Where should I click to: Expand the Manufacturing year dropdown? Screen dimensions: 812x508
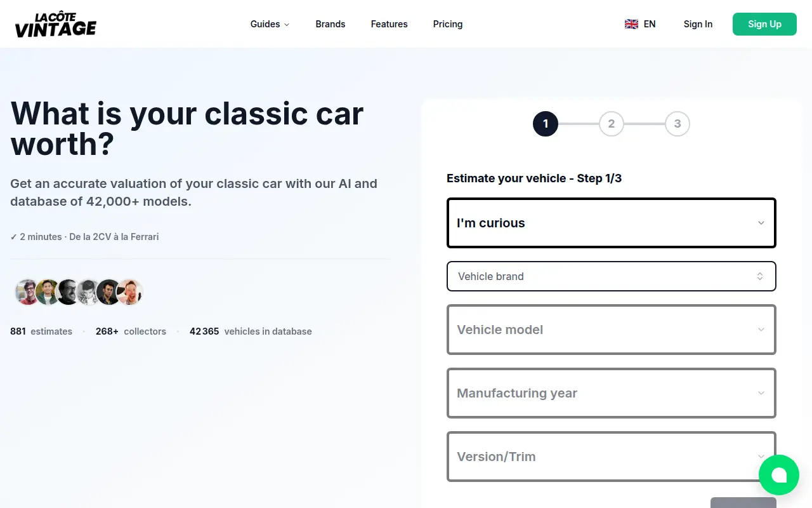click(x=612, y=393)
